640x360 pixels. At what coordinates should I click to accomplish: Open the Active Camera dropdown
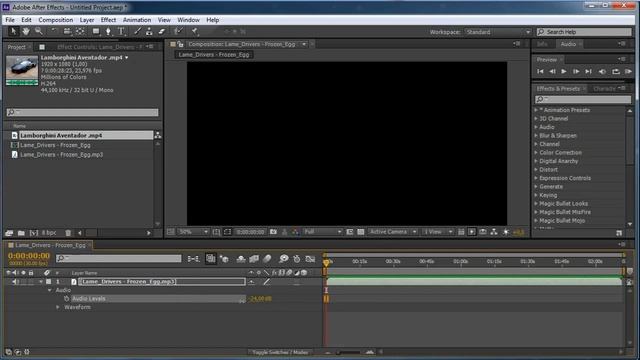point(393,232)
